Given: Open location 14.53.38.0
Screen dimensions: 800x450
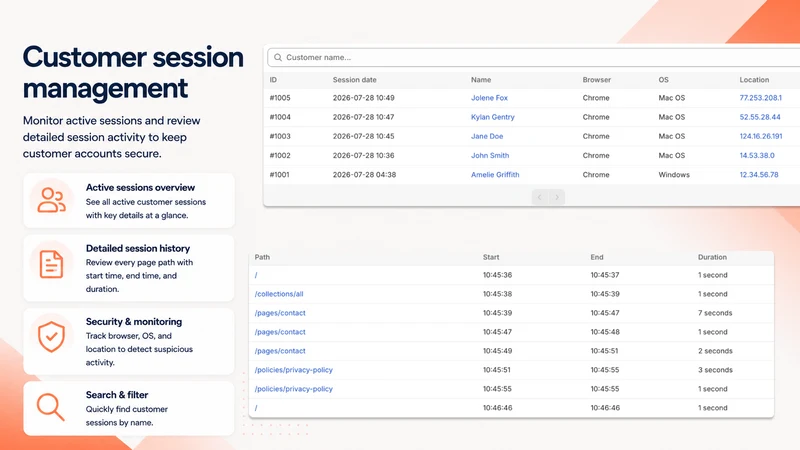Looking at the screenshot, I should click(x=757, y=156).
